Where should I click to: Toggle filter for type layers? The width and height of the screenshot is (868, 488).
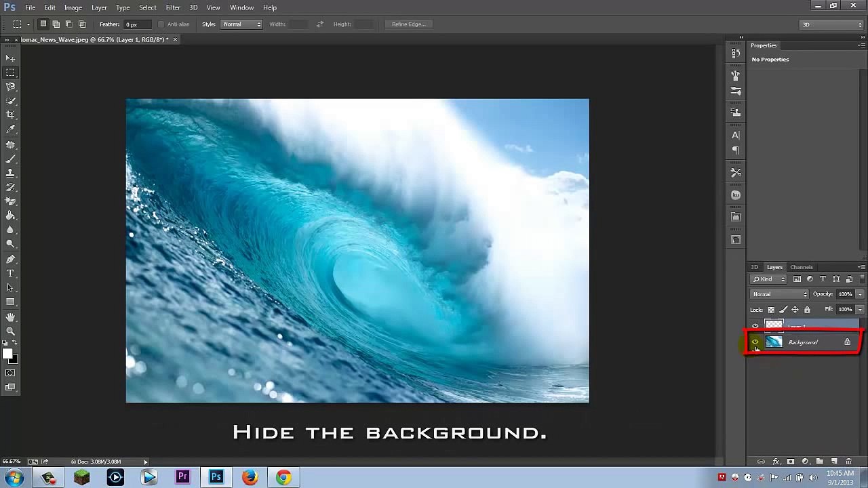(823, 279)
